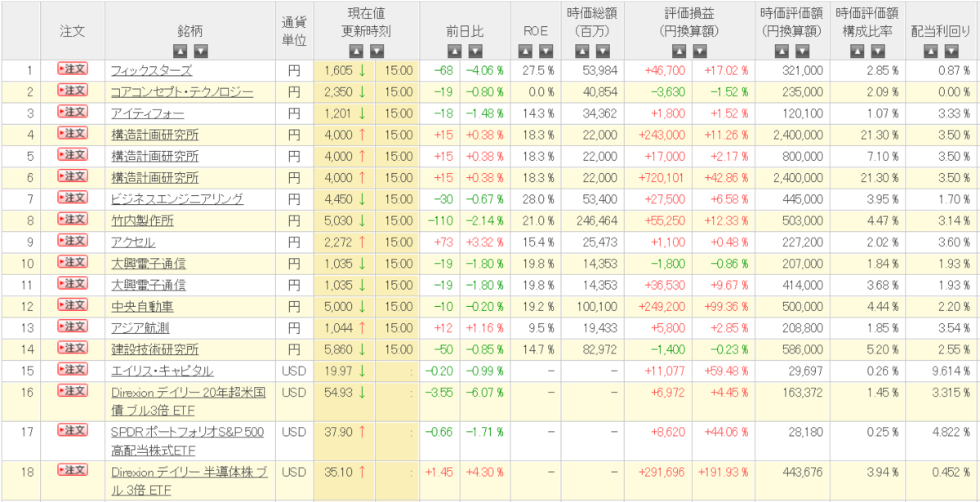The width and height of the screenshot is (980, 502).
Task: Sort 配当利回り column descending
Action: [x=951, y=51]
